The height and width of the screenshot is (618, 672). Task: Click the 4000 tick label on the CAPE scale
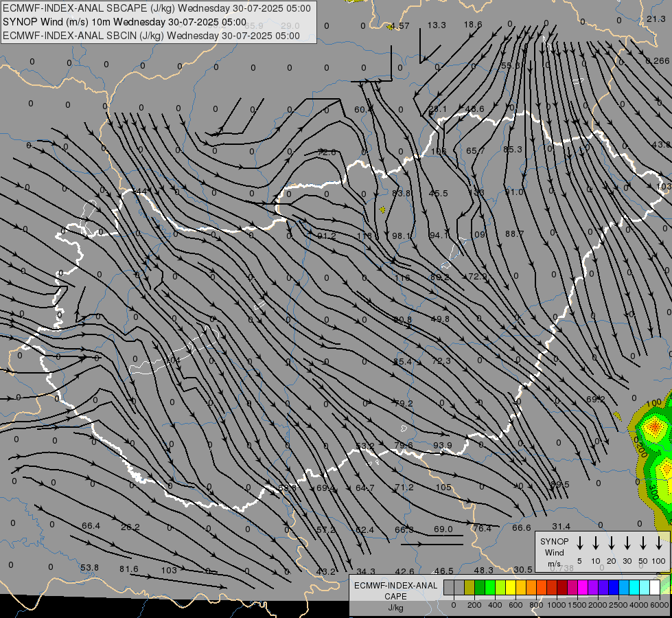click(640, 605)
